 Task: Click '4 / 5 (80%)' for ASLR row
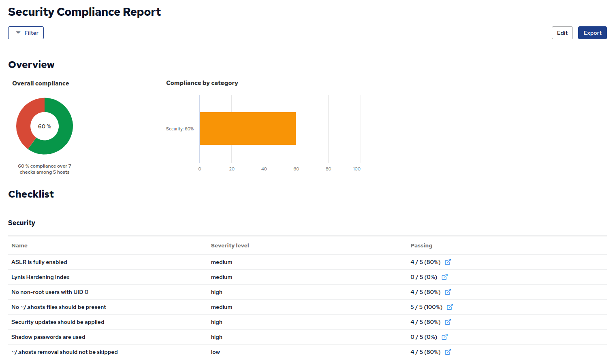425,262
